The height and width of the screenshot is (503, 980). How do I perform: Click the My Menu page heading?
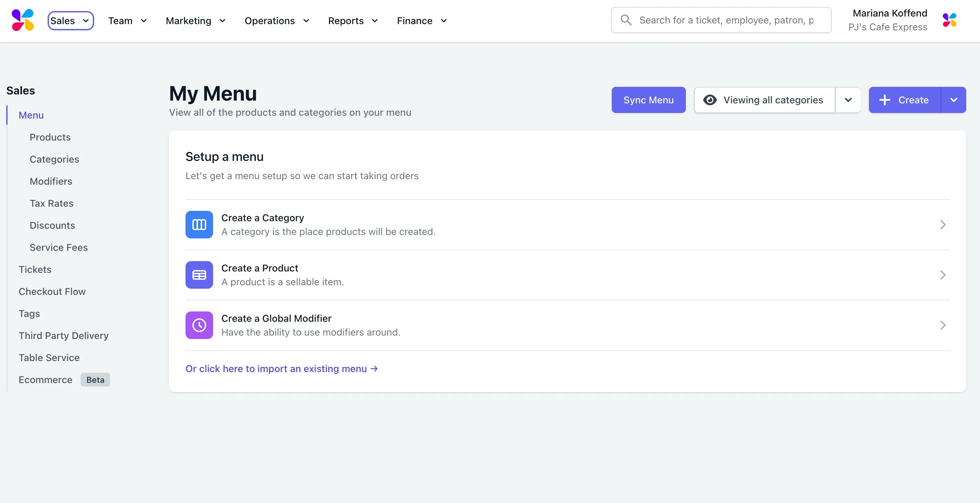point(213,93)
